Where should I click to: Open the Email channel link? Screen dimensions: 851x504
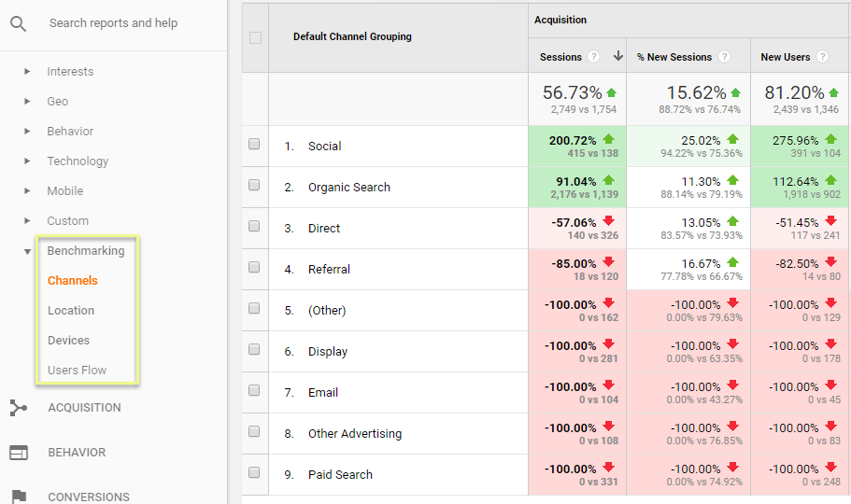323,392
